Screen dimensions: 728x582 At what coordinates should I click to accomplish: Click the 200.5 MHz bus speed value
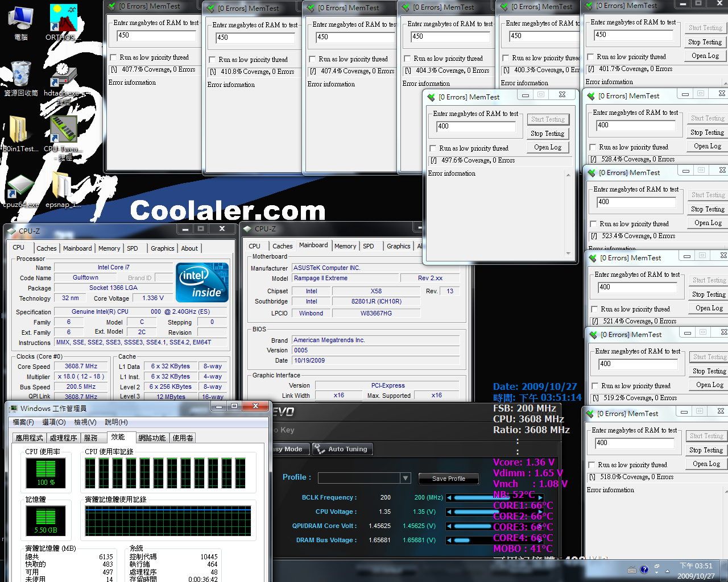(x=81, y=387)
